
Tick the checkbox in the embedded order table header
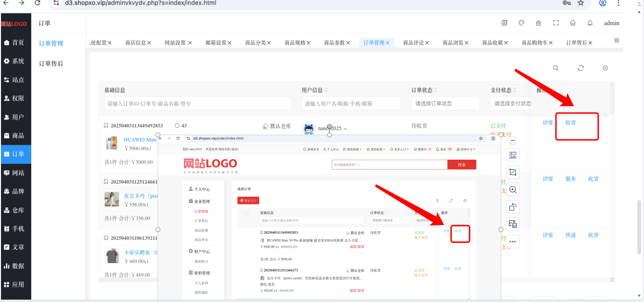247,213
